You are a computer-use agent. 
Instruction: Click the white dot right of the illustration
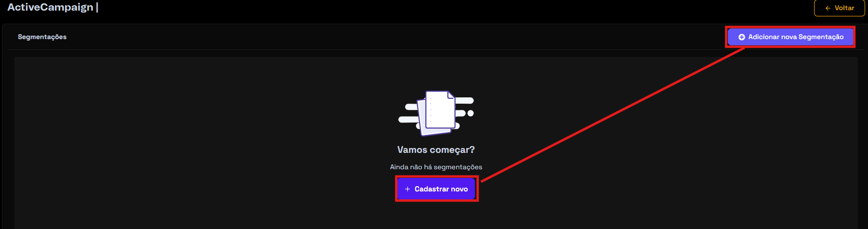[x=471, y=113]
